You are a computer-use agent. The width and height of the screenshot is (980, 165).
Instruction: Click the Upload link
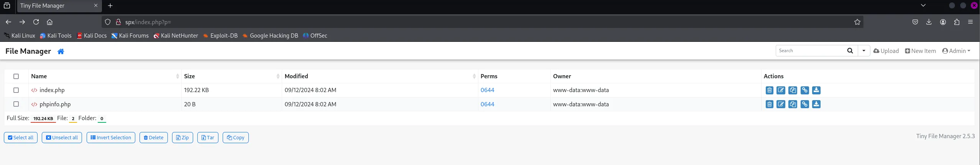coord(886,51)
